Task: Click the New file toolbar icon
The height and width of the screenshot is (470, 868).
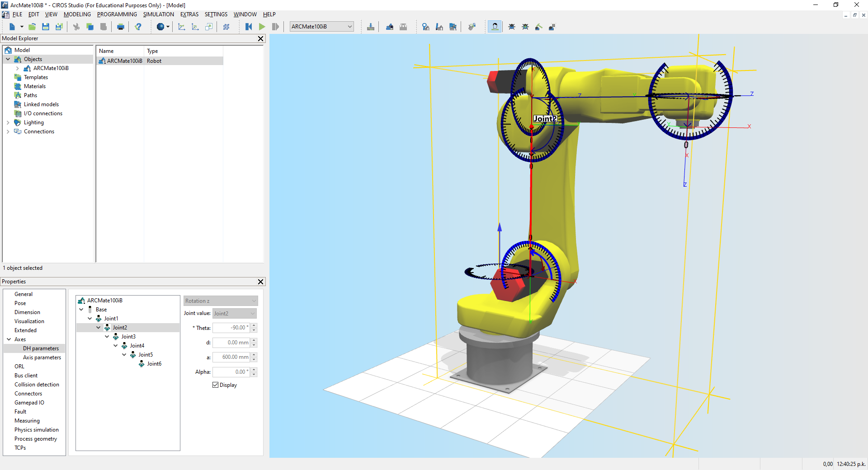Action: 12,27
